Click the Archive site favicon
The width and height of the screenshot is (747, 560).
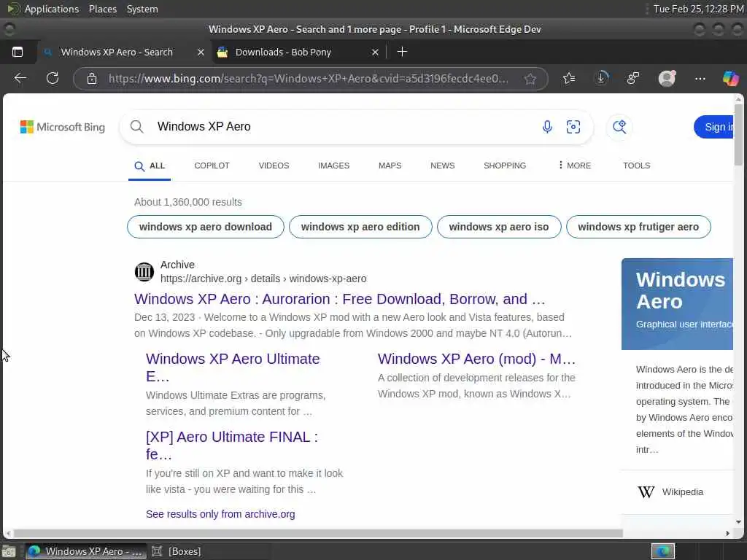pyautogui.click(x=144, y=271)
